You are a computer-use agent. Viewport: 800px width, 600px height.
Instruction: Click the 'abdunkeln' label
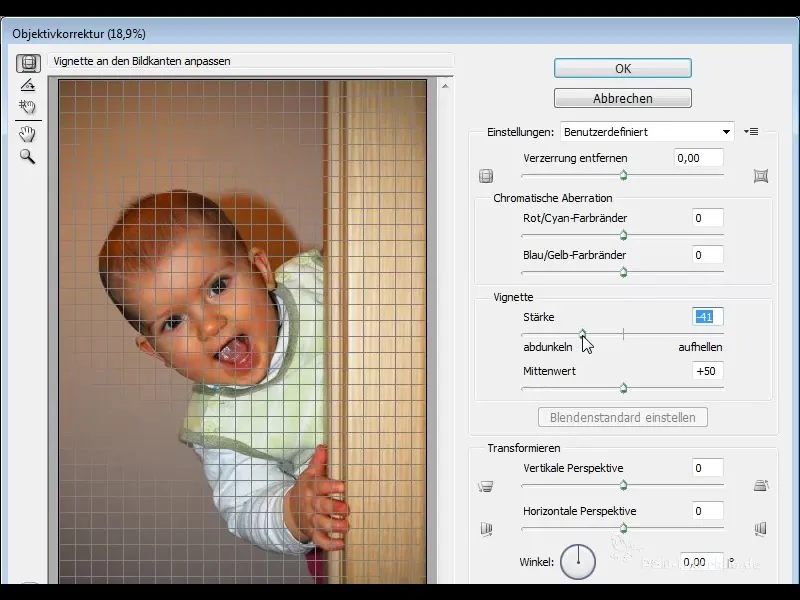pyautogui.click(x=547, y=347)
